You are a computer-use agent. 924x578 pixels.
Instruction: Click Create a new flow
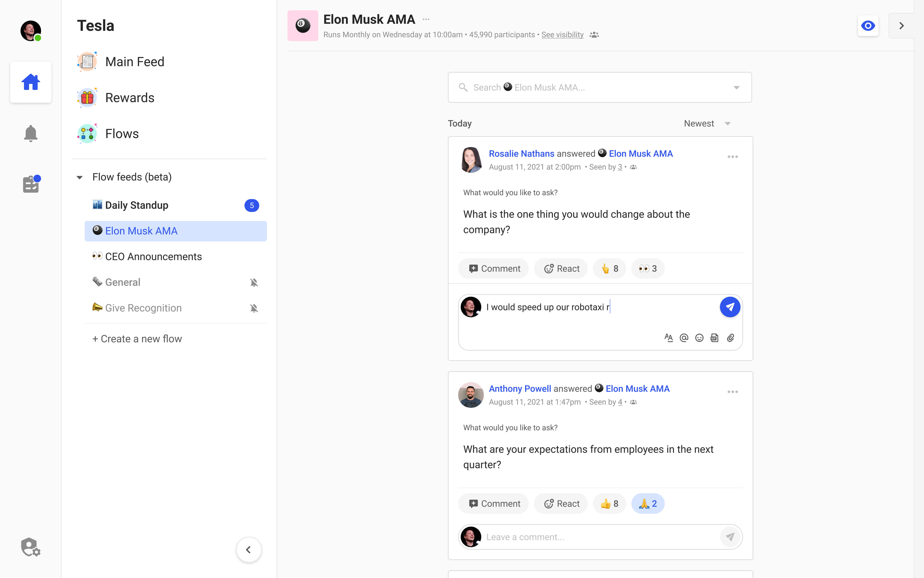tap(137, 339)
